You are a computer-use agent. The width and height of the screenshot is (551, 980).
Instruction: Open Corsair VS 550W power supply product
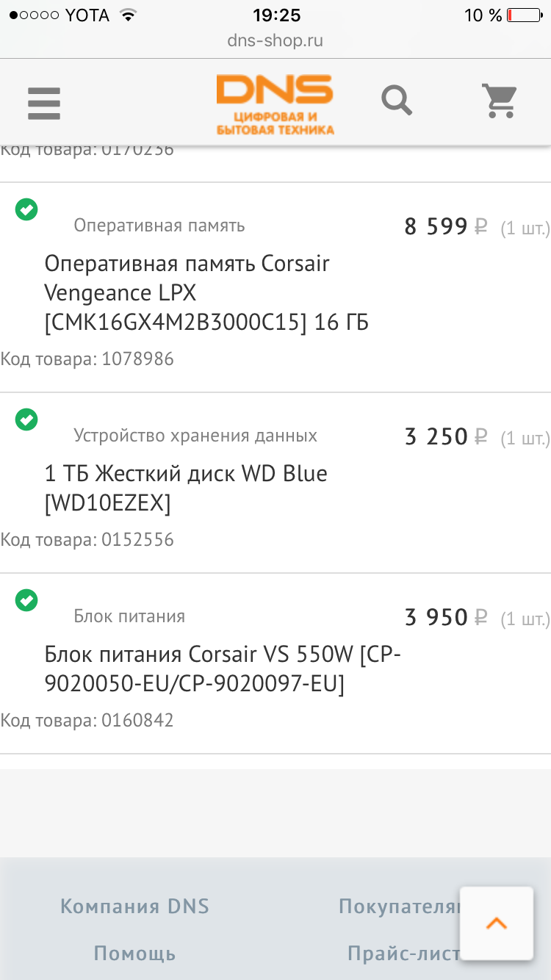pos(223,669)
